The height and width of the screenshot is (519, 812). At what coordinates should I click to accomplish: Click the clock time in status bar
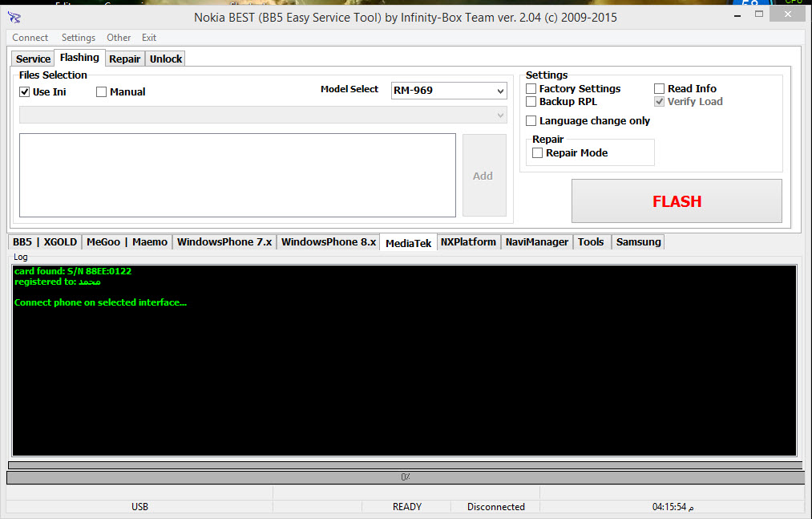tap(673, 506)
